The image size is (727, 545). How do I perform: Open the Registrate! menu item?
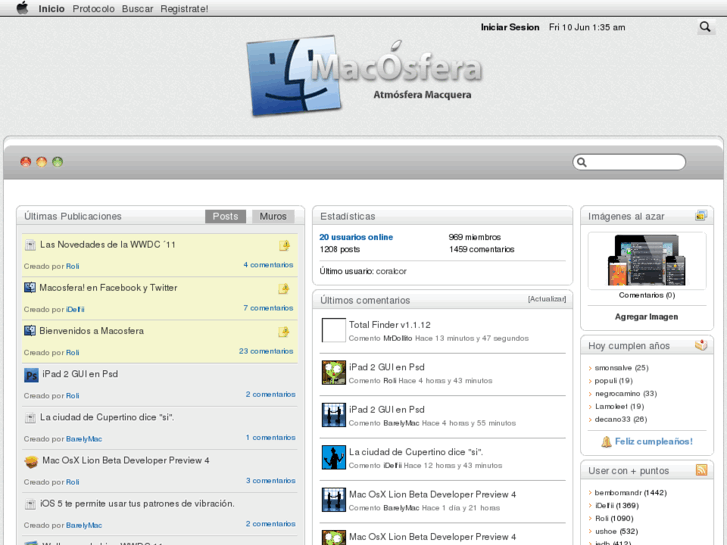tap(184, 9)
